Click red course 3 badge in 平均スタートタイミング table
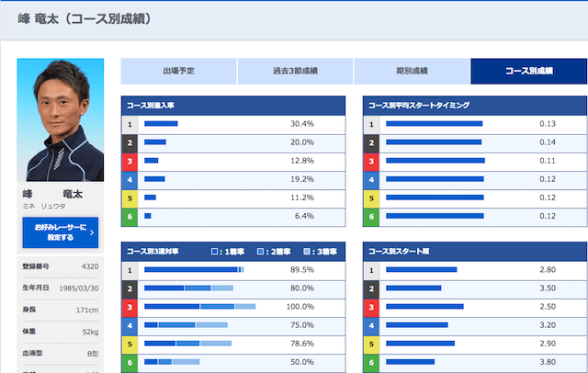 371,161
